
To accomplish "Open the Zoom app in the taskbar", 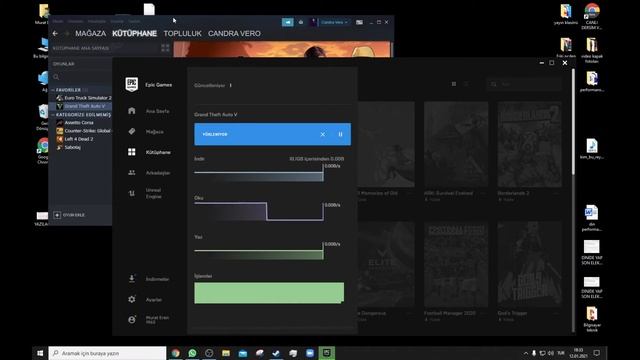I will (x=310, y=353).
